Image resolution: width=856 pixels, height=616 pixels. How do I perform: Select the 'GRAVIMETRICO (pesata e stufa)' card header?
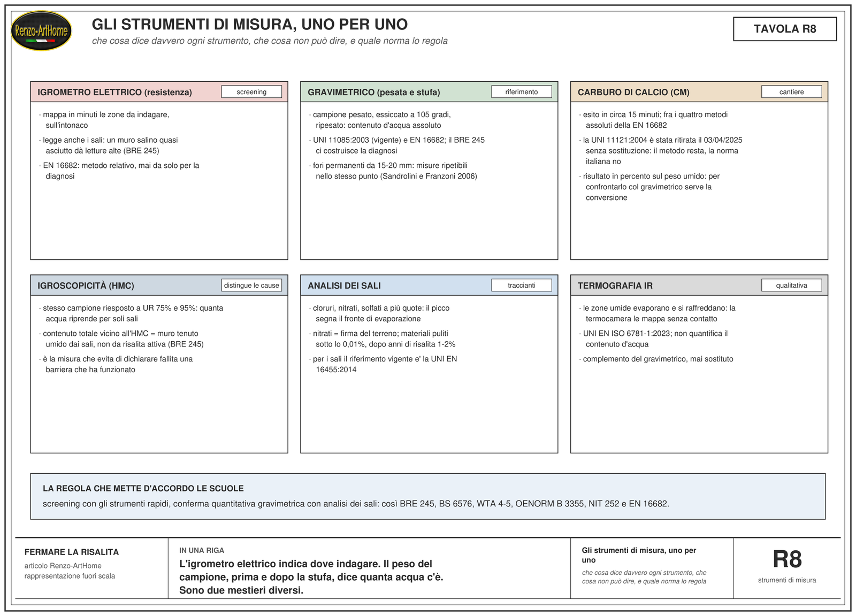click(x=429, y=92)
